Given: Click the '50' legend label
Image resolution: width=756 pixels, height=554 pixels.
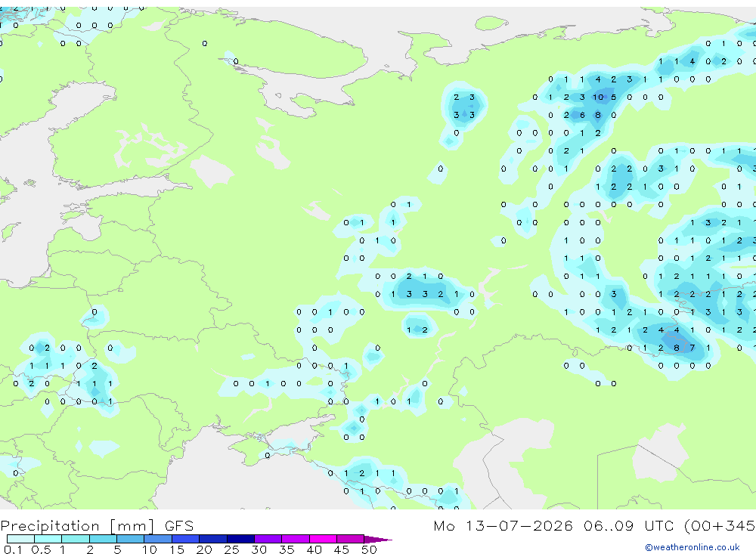Looking at the screenshot, I should [369, 549].
